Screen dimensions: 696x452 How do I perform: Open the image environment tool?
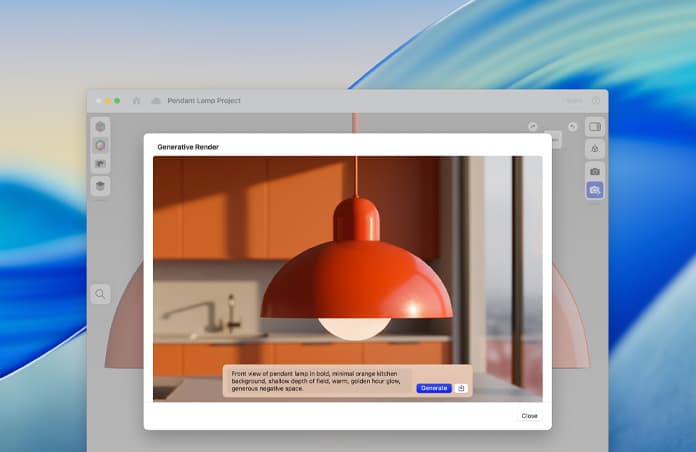(100, 164)
